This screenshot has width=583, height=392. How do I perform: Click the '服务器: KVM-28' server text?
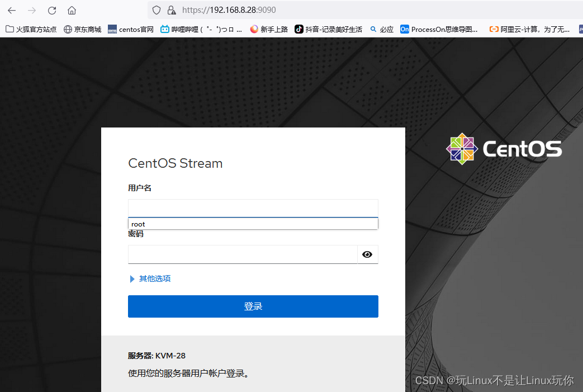pos(157,356)
